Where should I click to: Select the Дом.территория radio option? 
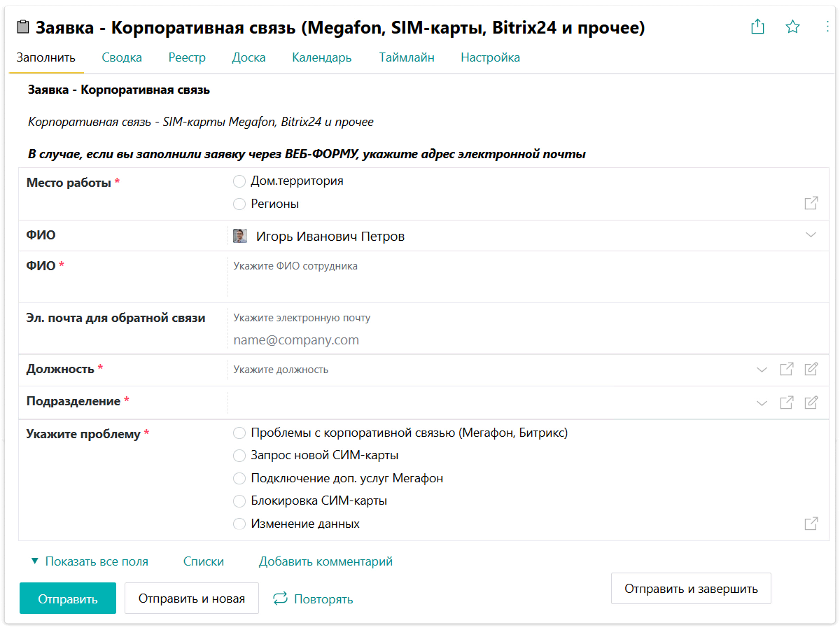(239, 181)
